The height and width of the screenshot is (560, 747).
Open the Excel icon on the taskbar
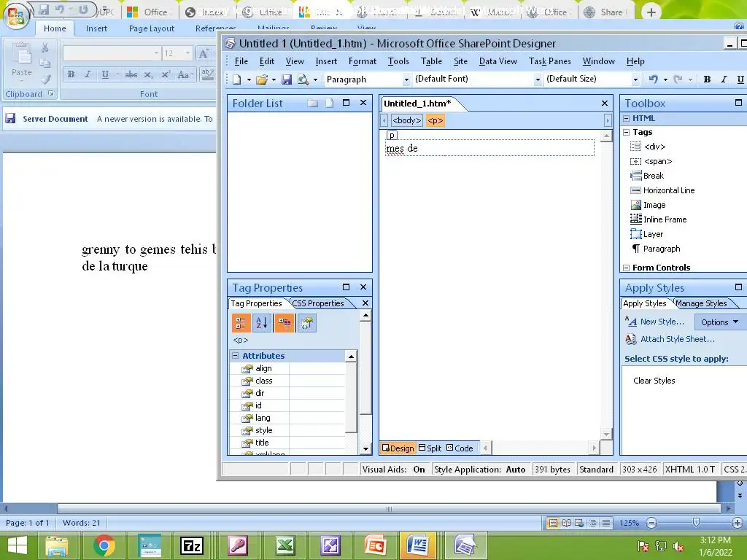pyautogui.click(x=285, y=545)
